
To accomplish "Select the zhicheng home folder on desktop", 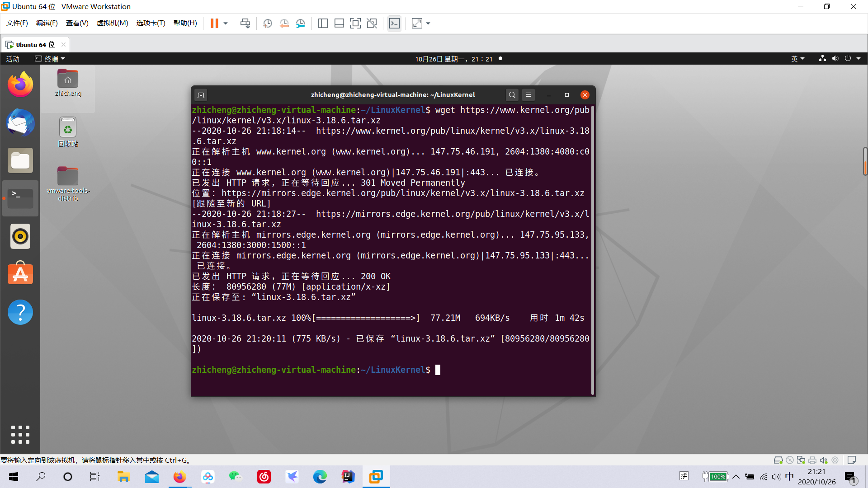I will (68, 83).
